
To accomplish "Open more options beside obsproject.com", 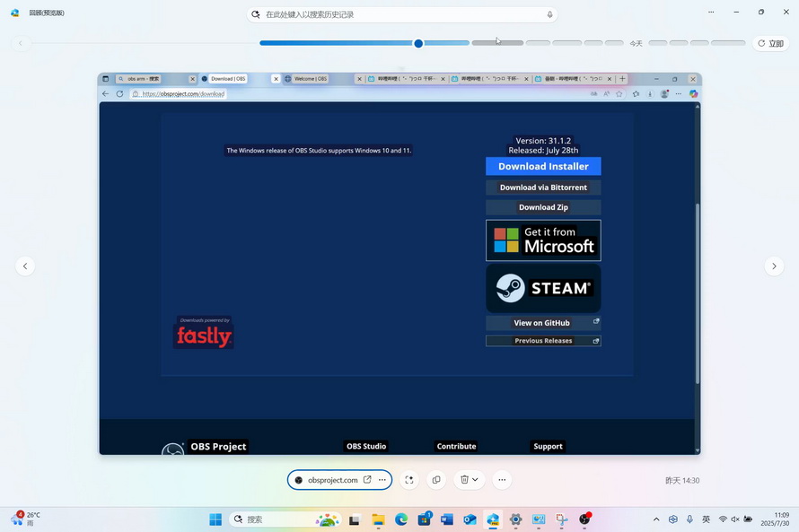I will point(382,480).
